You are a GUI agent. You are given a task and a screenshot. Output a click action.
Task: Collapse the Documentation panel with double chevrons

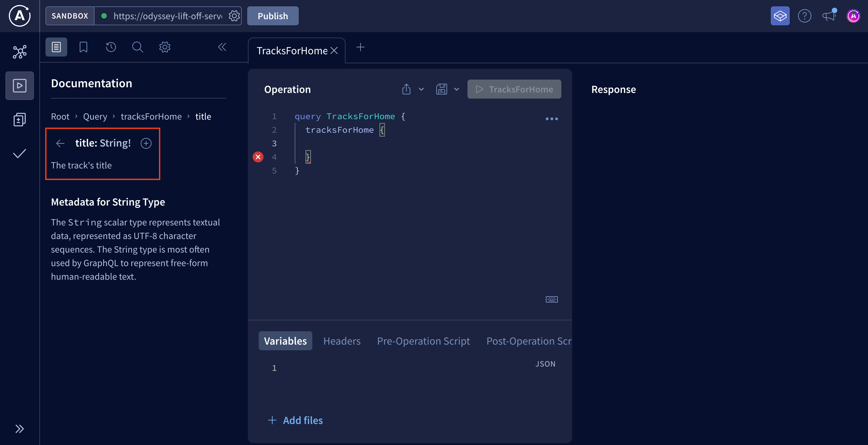[x=222, y=47]
